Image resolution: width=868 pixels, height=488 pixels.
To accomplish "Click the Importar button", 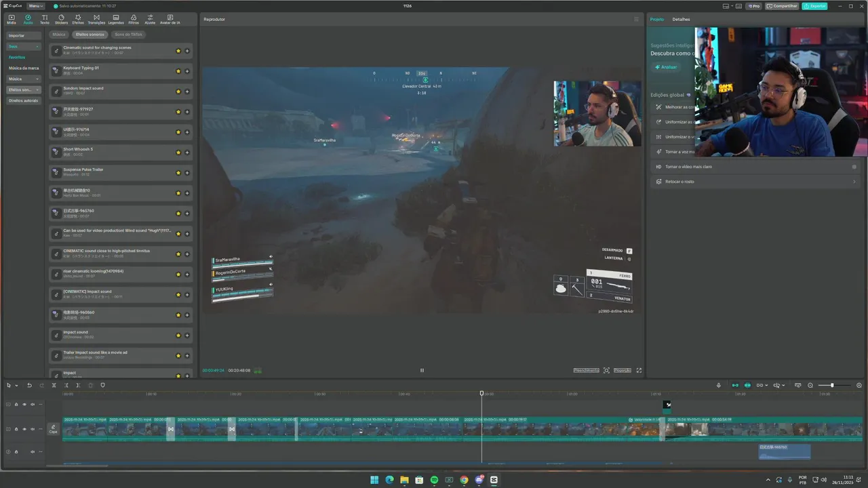I will [x=24, y=35].
